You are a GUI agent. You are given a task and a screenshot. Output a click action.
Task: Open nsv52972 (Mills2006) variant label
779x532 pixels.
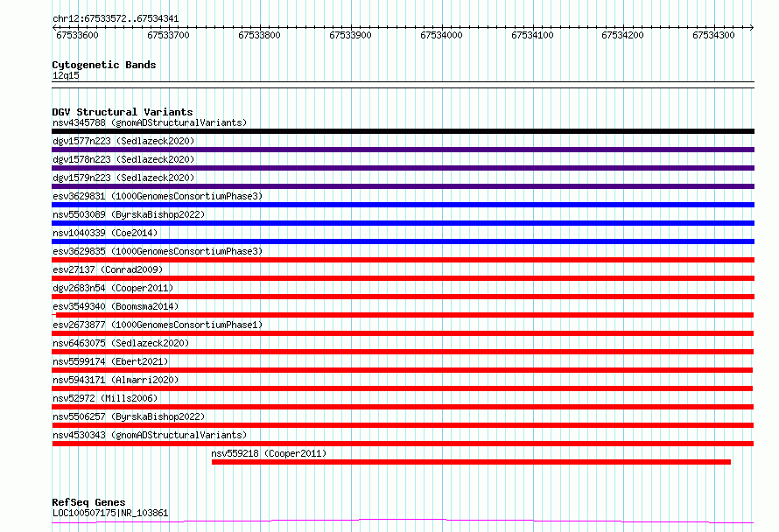pyautogui.click(x=105, y=398)
